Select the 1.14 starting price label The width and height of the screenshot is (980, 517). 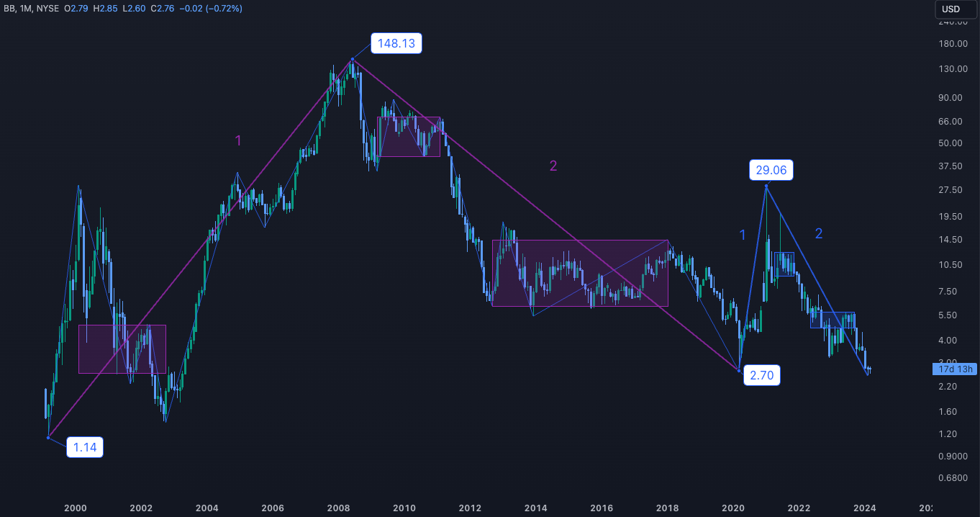[85, 448]
